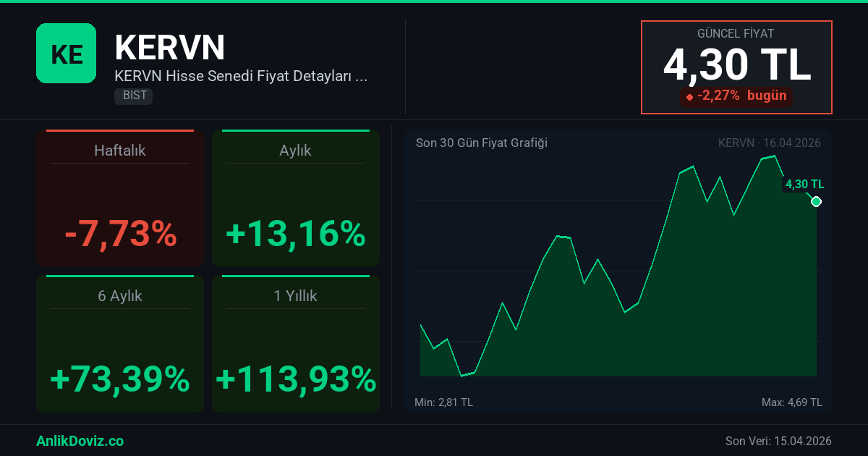Click the Son 30 Gün Fiyat Grafiği title
The width and height of the screenshot is (868, 456).
coord(482,143)
